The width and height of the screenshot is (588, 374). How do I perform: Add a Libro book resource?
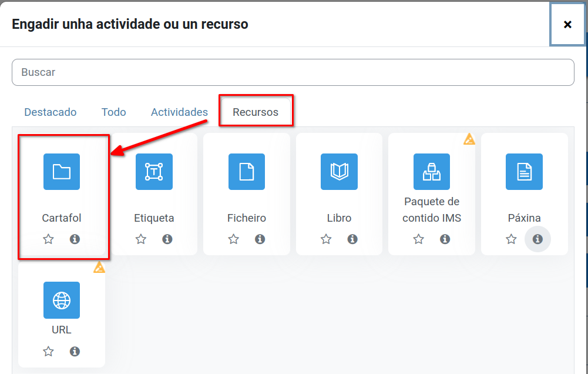click(x=339, y=172)
